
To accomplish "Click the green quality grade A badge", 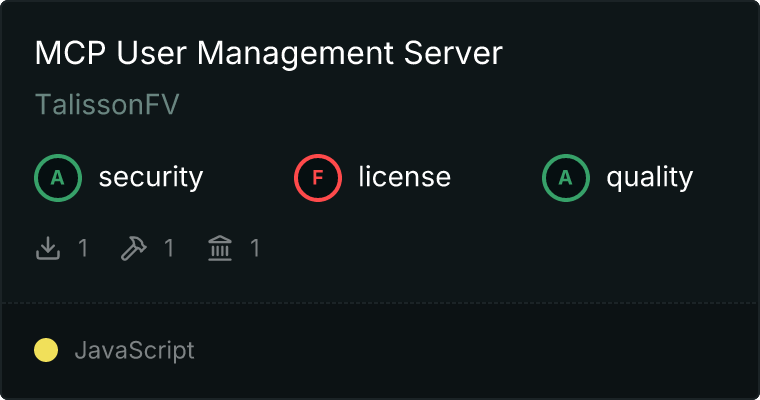I will [566, 178].
